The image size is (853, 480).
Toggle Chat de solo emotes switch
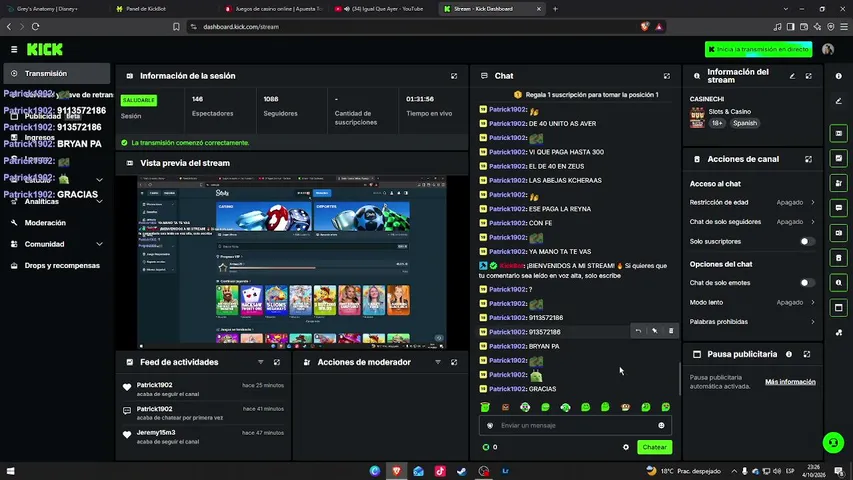point(807,283)
